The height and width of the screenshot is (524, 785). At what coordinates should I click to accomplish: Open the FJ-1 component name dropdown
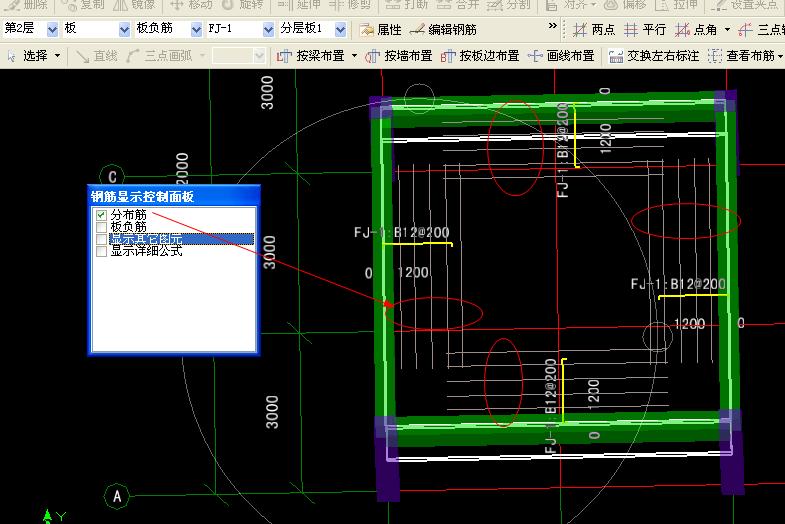pyautogui.click(x=268, y=30)
